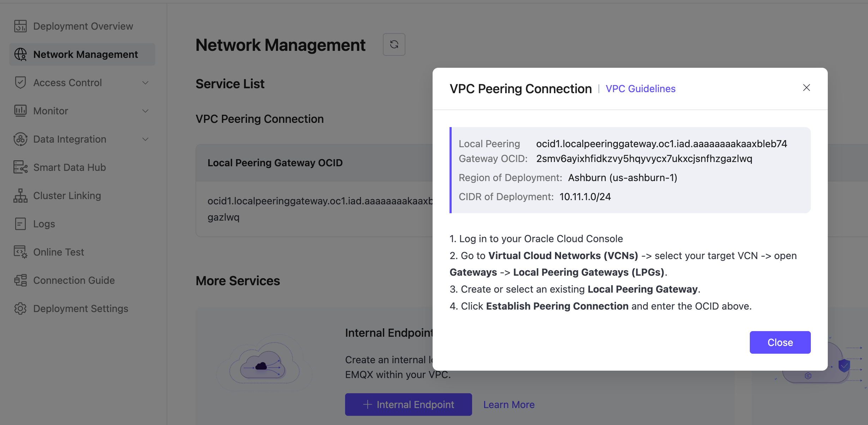Expand the Access Control section

click(x=145, y=83)
